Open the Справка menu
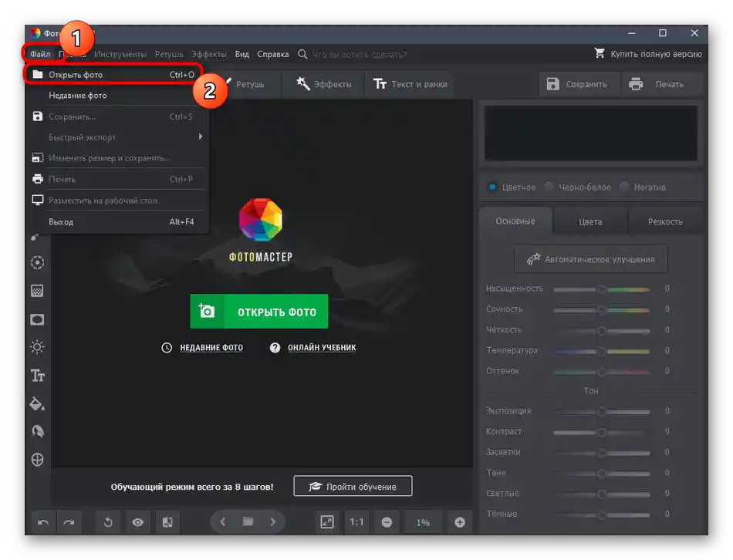This screenshot has height=560, width=733. pos(273,54)
